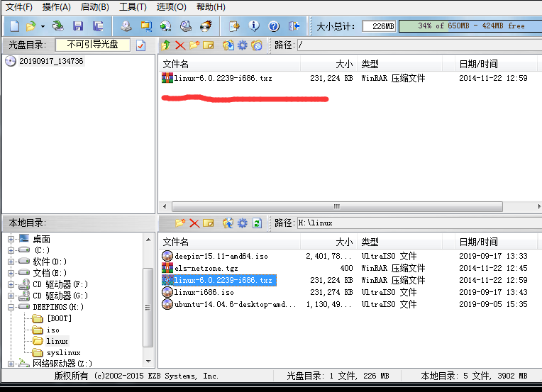Click the green Up folder arrow icon
This screenshot has width=542, height=392.
coord(166,45)
